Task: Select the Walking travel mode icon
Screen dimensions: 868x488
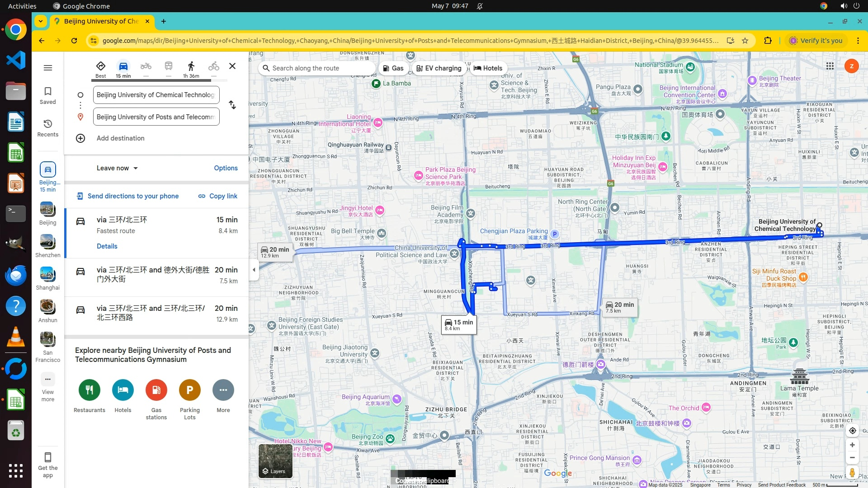Action: tap(191, 67)
